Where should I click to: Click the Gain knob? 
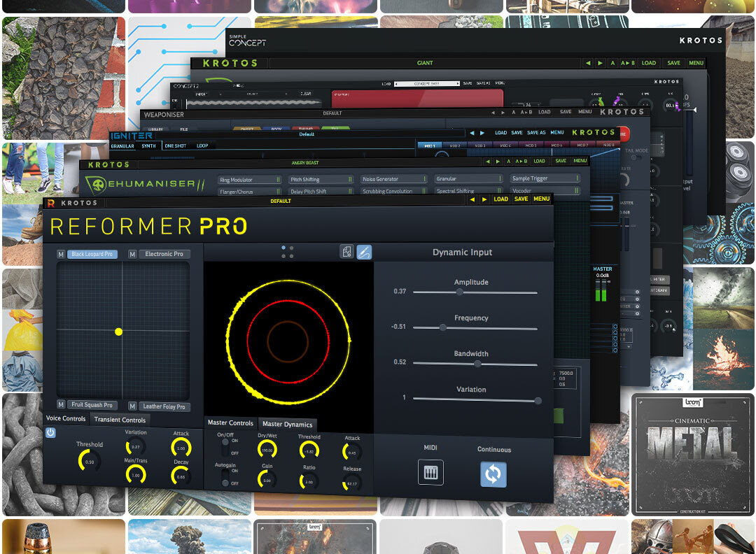[267, 480]
